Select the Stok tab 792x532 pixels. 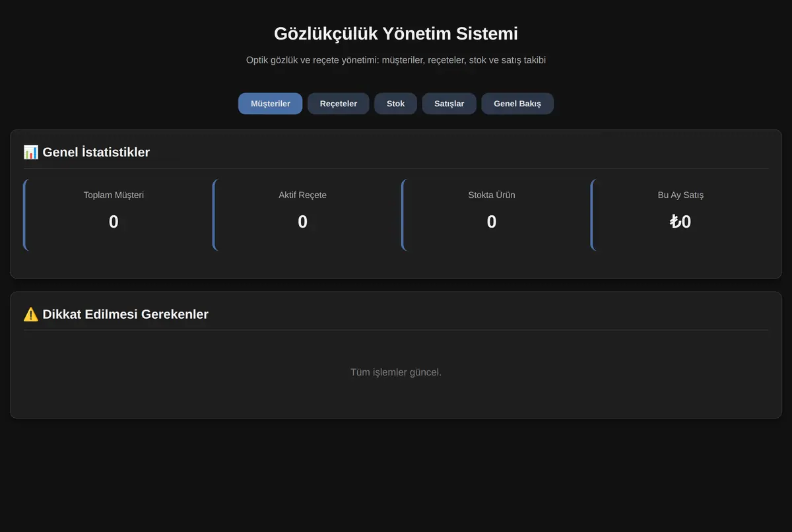(396, 104)
